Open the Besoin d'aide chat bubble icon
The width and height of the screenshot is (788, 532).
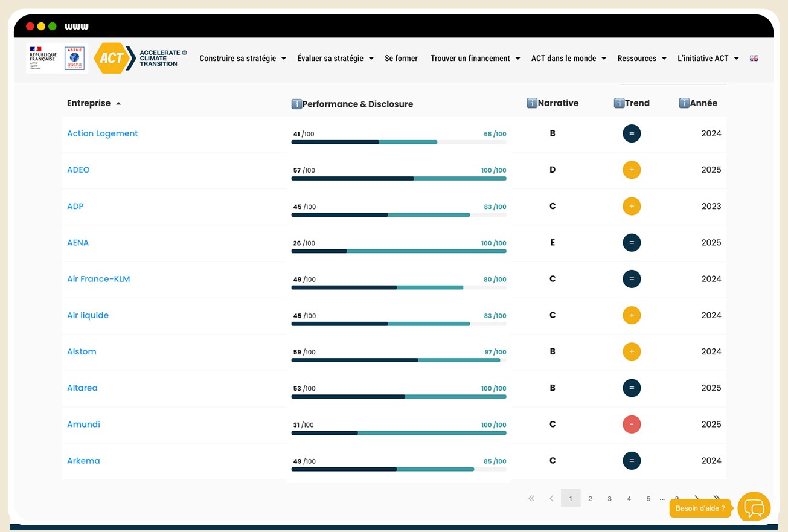[x=754, y=508]
